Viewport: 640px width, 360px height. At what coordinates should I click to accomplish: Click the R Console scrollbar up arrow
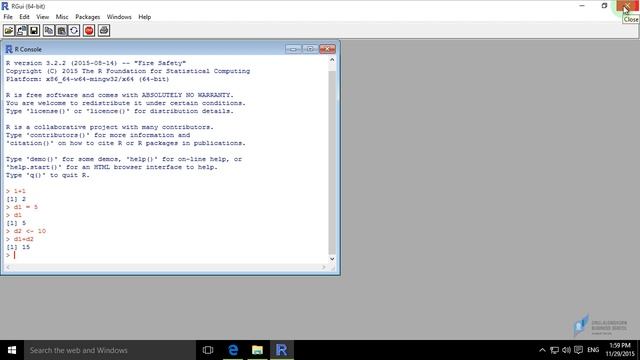pyautogui.click(x=332, y=60)
